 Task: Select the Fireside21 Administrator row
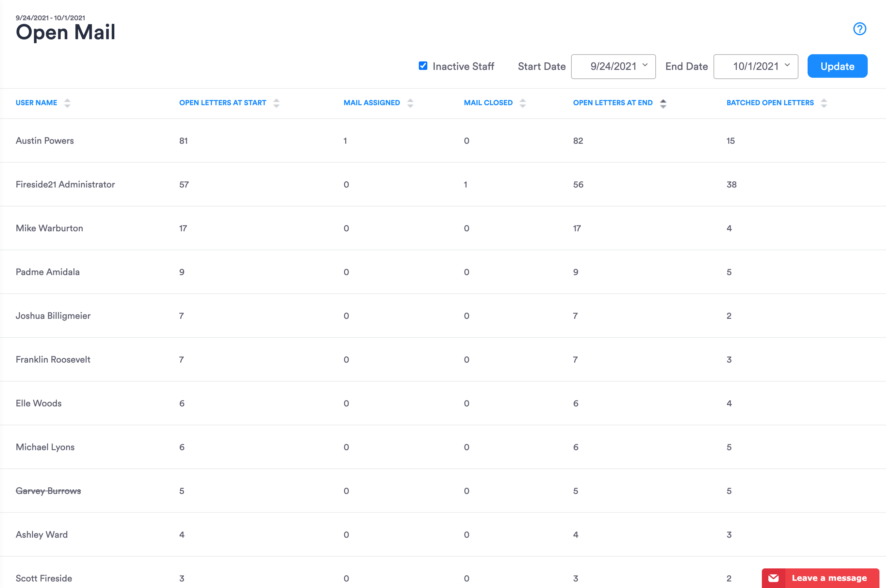tap(65, 184)
